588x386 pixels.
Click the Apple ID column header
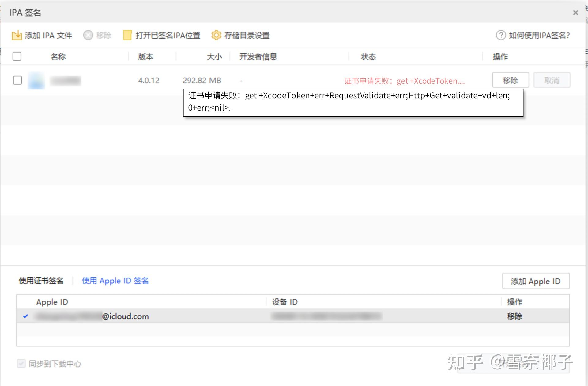(52, 302)
